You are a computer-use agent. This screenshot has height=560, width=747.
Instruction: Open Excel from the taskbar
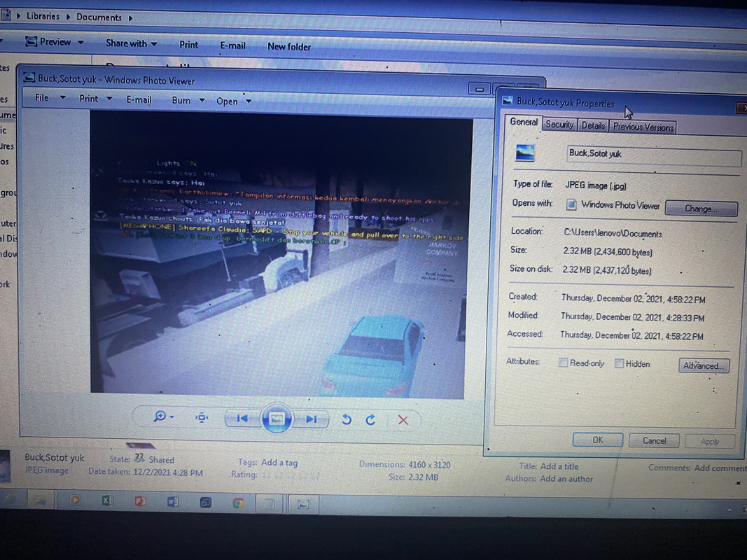(108, 500)
